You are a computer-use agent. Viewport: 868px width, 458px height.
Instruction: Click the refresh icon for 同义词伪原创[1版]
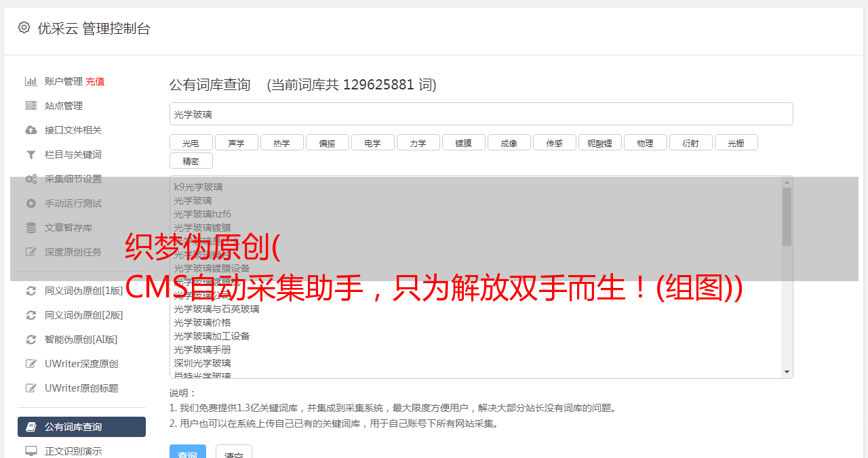[31, 291]
